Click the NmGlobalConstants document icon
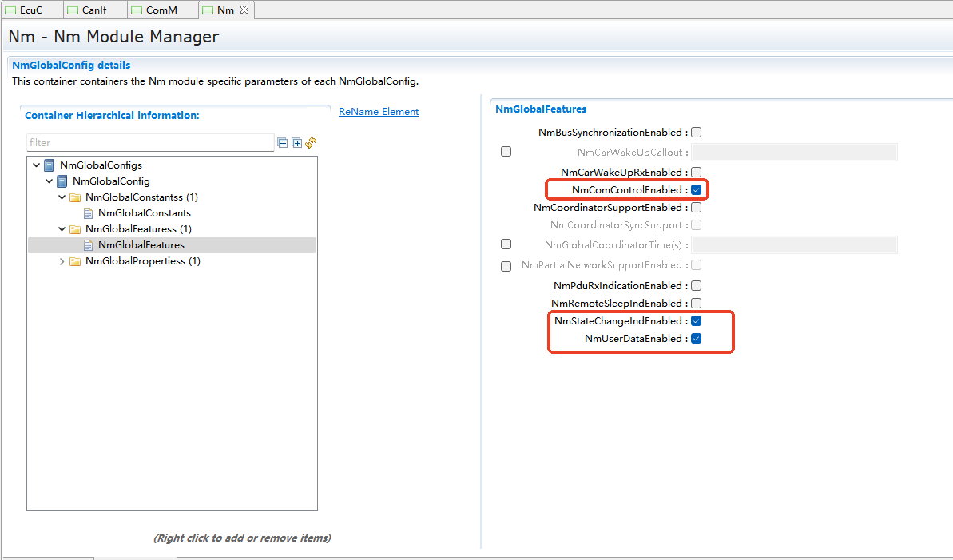Viewport: 953px width, 560px height. pos(88,213)
